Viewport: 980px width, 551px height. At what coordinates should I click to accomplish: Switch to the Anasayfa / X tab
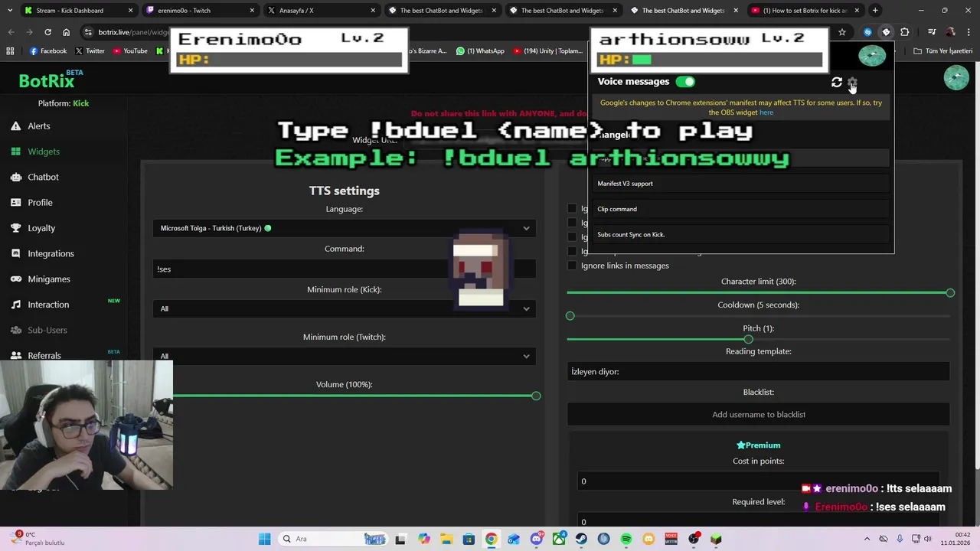pyautogui.click(x=320, y=11)
